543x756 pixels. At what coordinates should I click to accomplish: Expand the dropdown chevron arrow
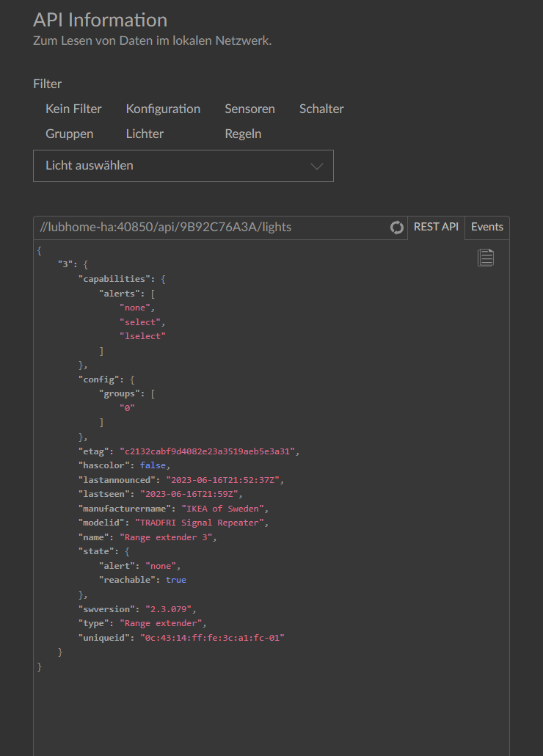[316, 167]
